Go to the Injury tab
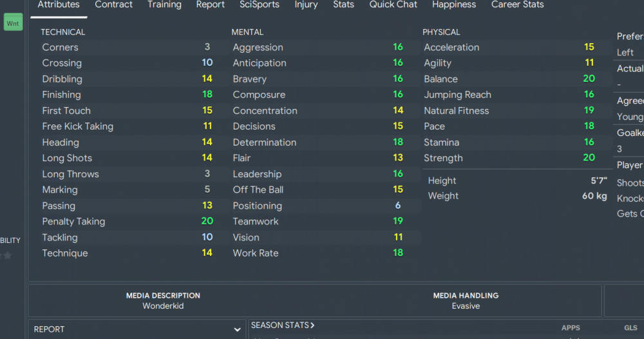Screen dimensions: 644x339 tap(306, 5)
